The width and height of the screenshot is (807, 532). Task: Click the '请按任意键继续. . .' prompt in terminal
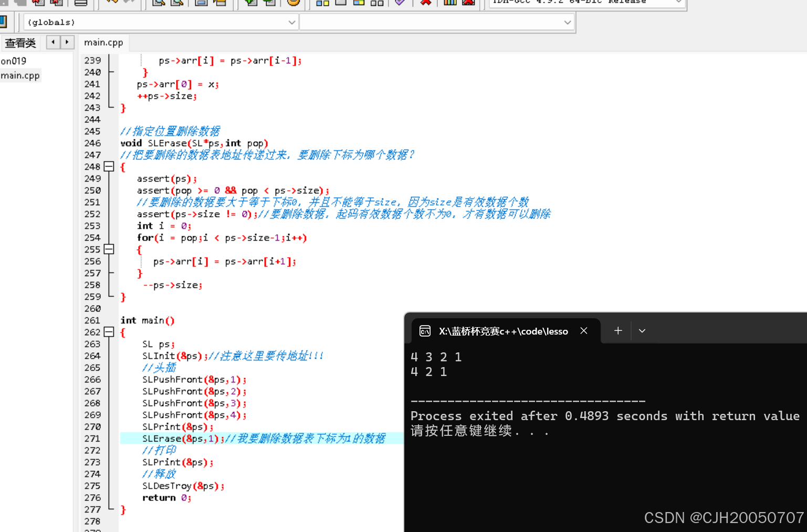480,431
